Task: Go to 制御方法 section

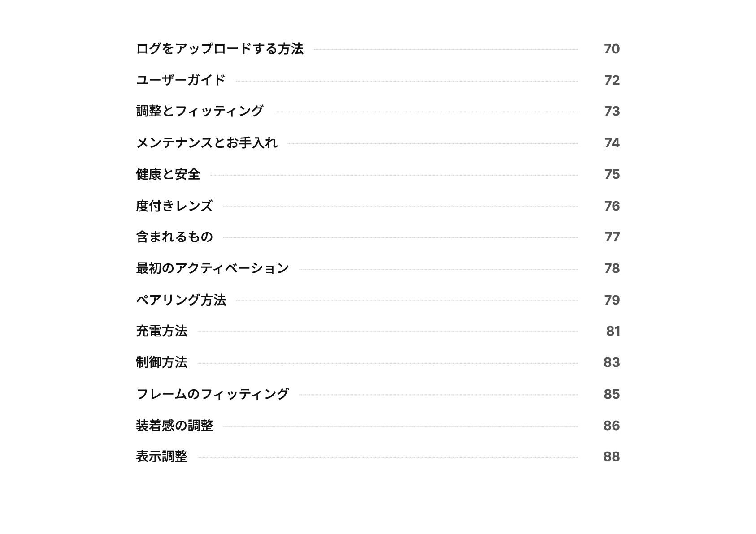Action: pos(161,362)
